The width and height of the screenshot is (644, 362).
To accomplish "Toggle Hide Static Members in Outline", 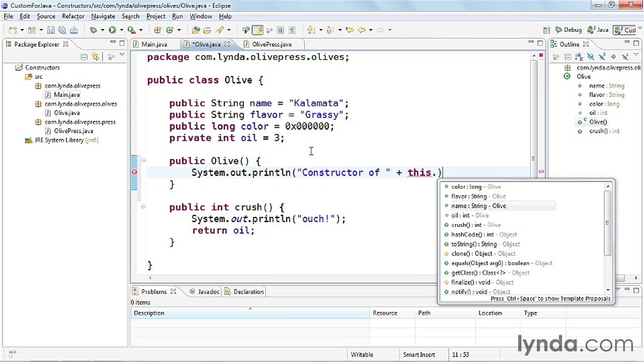I will [602, 56].
